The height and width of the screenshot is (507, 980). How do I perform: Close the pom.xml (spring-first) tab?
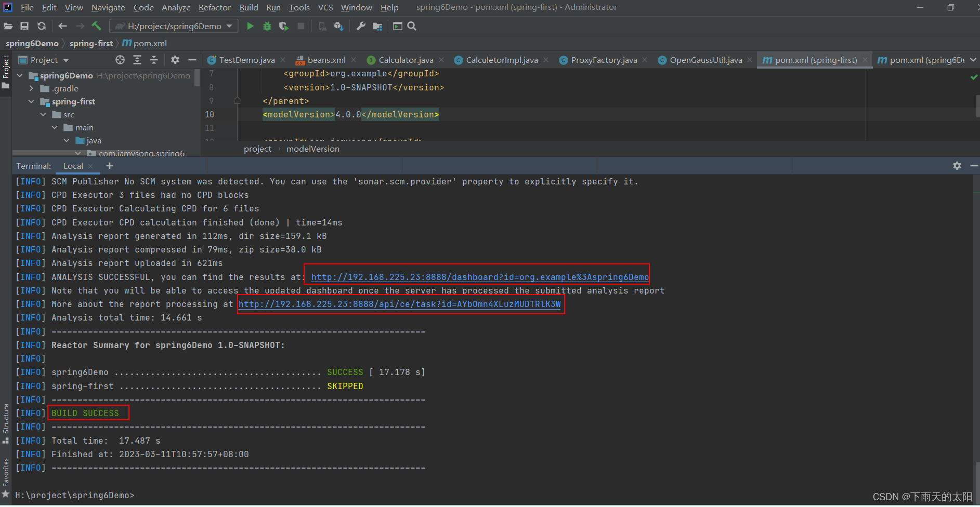click(x=865, y=60)
